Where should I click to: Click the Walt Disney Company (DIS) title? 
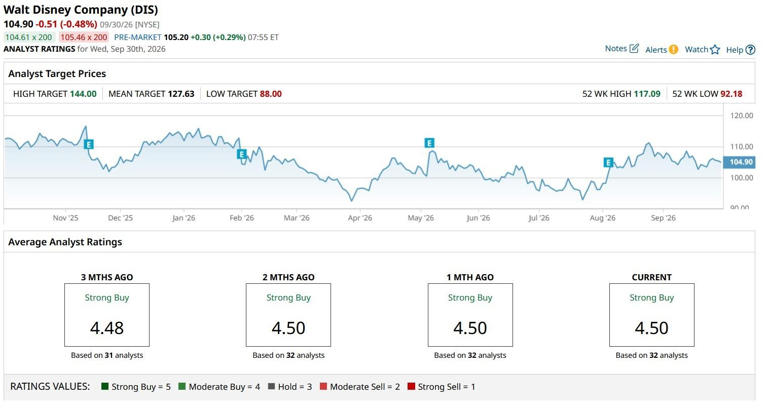click(81, 9)
